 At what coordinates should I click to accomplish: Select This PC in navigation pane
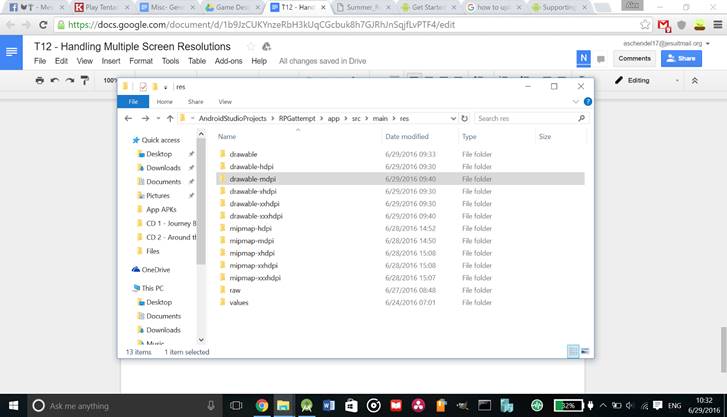point(148,288)
